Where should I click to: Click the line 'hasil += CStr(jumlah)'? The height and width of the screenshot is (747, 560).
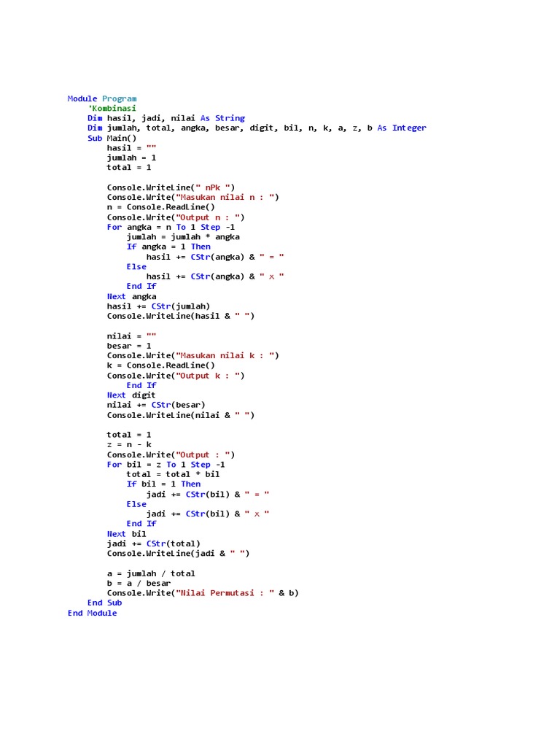(158, 306)
